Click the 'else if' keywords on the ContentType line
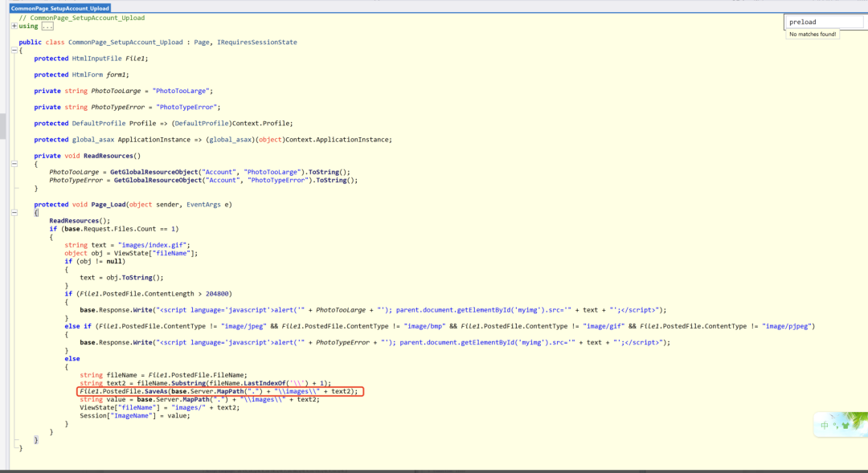The height and width of the screenshot is (473, 868). click(78, 326)
